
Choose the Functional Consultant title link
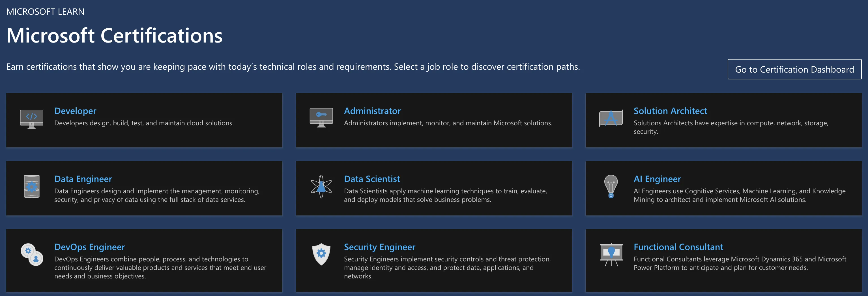click(x=678, y=247)
